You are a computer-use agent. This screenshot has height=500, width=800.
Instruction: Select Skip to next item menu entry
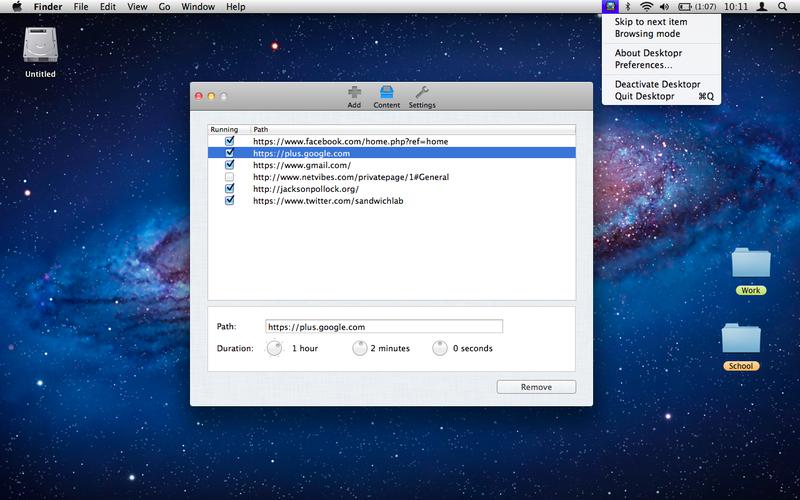tap(651, 22)
